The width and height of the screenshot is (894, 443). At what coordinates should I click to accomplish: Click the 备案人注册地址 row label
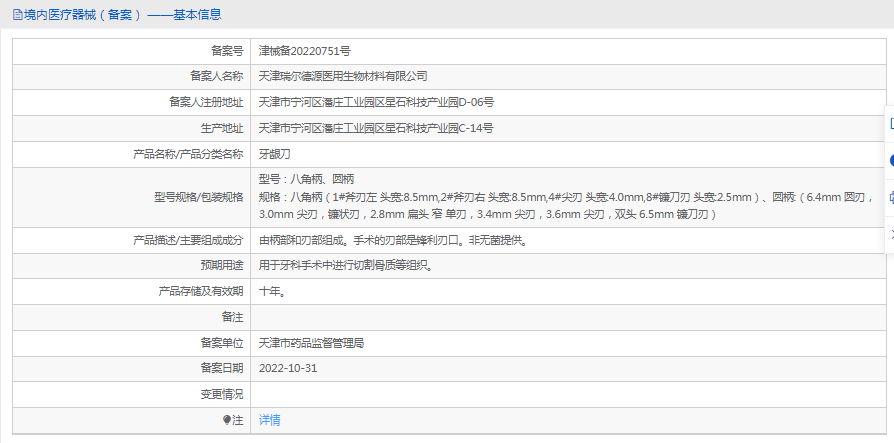pyautogui.click(x=206, y=103)
